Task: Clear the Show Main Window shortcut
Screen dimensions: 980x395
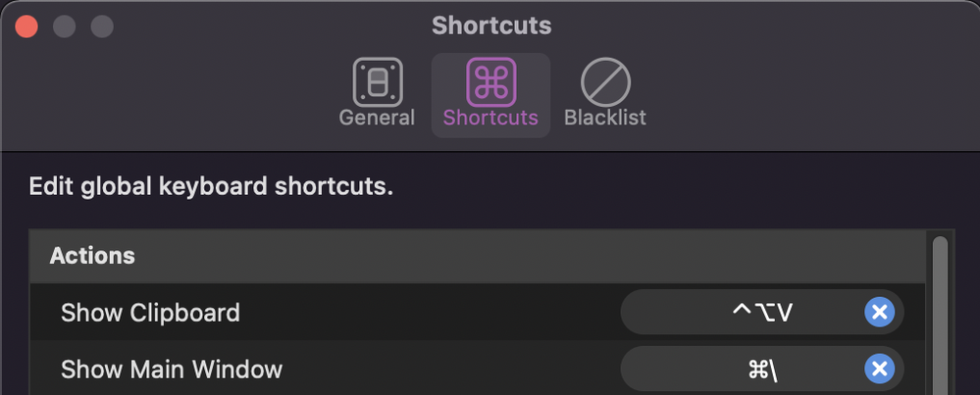Action: coord(879,370)
